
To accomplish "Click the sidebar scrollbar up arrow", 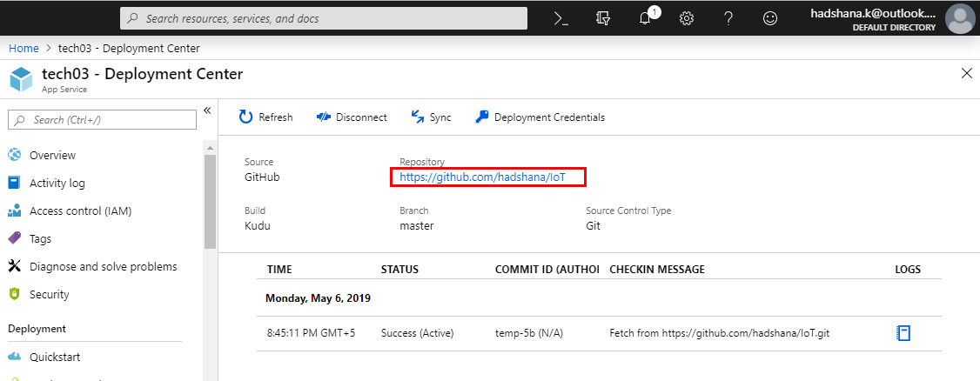I will point(210,149).
